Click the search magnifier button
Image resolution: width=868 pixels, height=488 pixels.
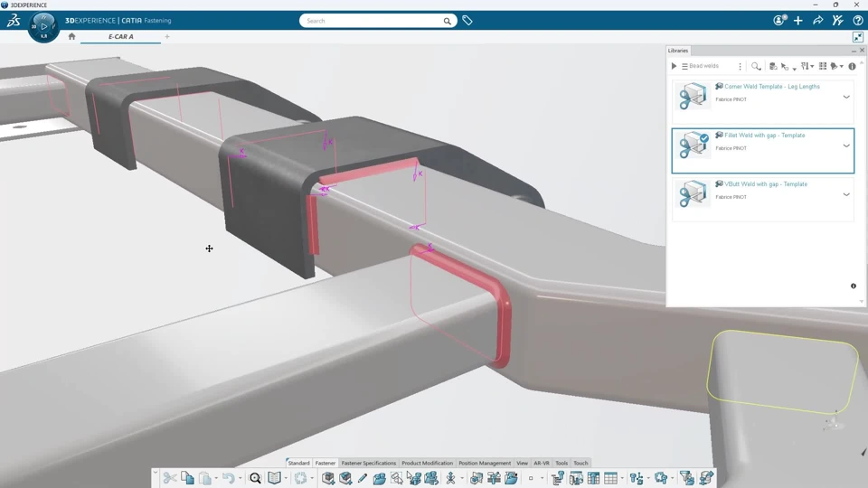click(x=447, y=21)
